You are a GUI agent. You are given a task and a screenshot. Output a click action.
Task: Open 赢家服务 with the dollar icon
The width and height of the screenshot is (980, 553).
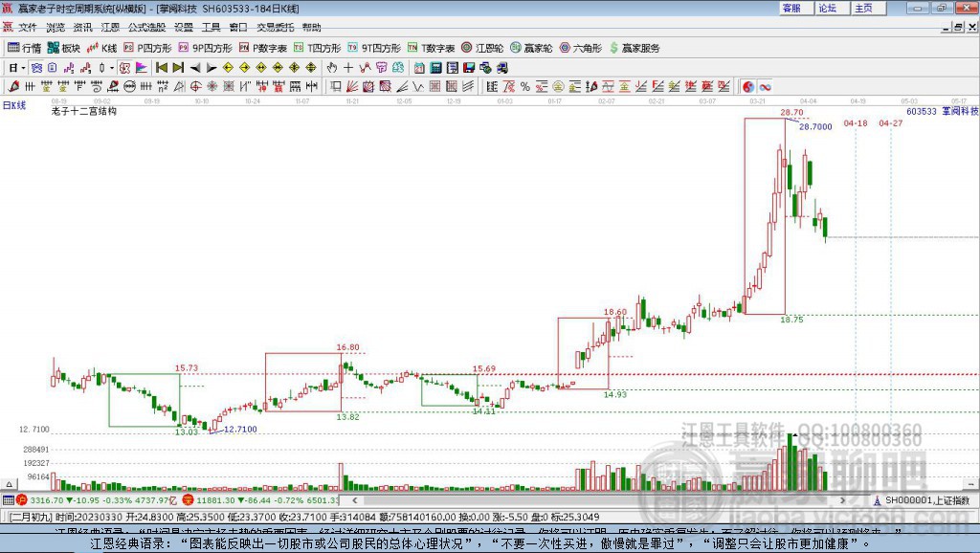click(x=634, y=48)
